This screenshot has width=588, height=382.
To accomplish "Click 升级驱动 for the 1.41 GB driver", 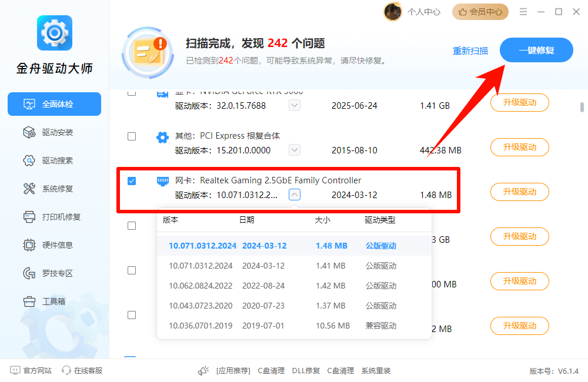I will tap(520, 102).
